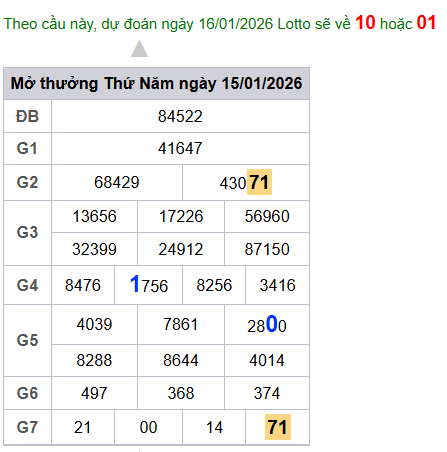This screenshot has height=452, width=447.
Task: Click the table header Mở thưởng Thứ Năm
Action: [156, 83]
